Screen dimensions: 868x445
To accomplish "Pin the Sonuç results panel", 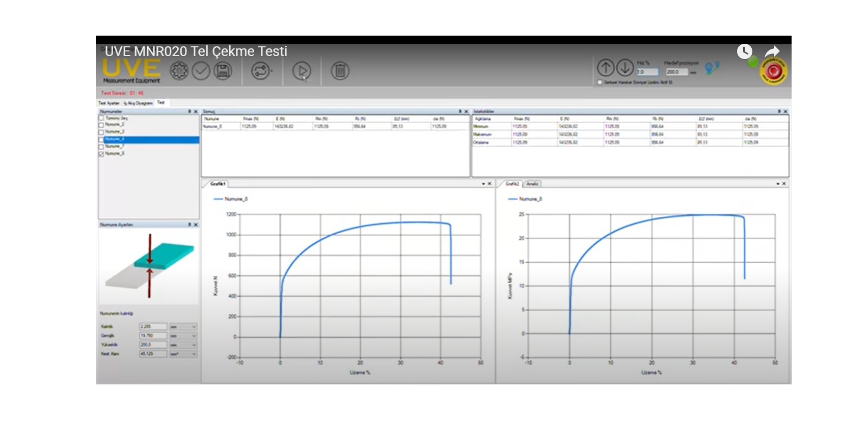I will coord(460,111).
